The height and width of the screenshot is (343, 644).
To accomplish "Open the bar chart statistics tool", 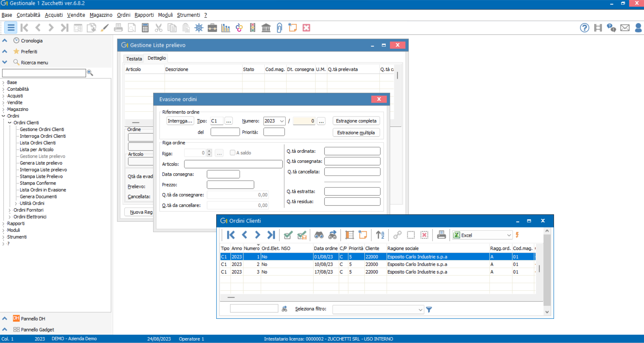I will point(226,28).
